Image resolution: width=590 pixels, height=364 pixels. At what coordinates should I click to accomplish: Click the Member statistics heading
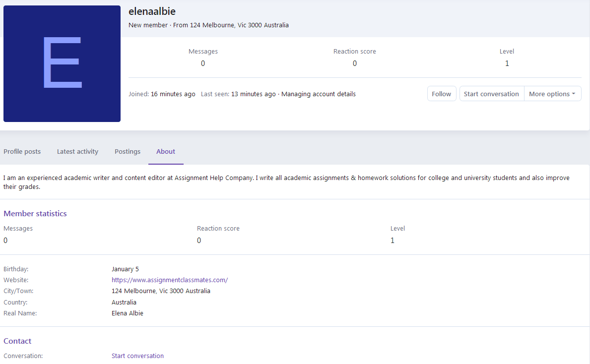coord(35,214)
